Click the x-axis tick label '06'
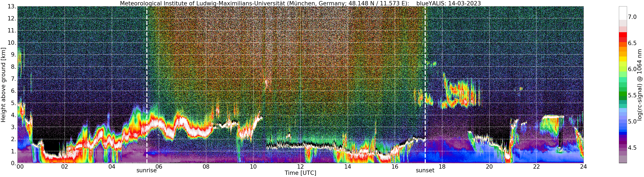This screenshot has height=177, width=644. [159, 167]
